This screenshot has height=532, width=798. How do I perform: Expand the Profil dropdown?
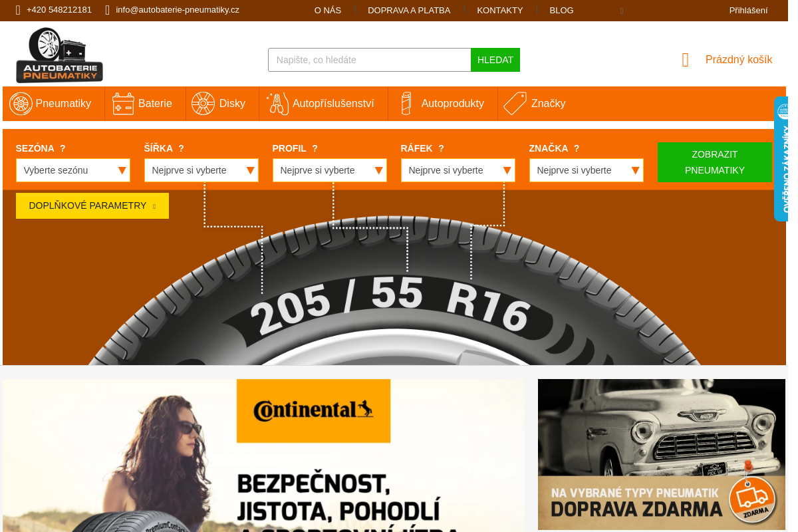(330, 170)
